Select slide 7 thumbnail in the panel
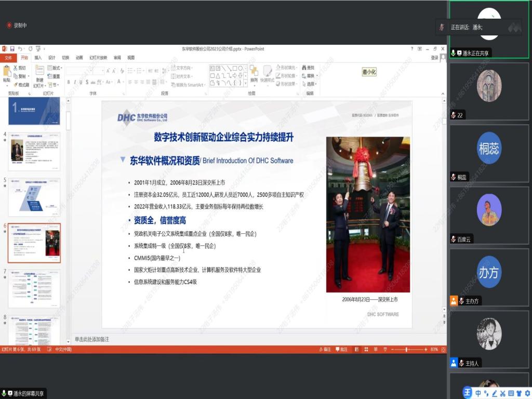 (x=34, y=289)
